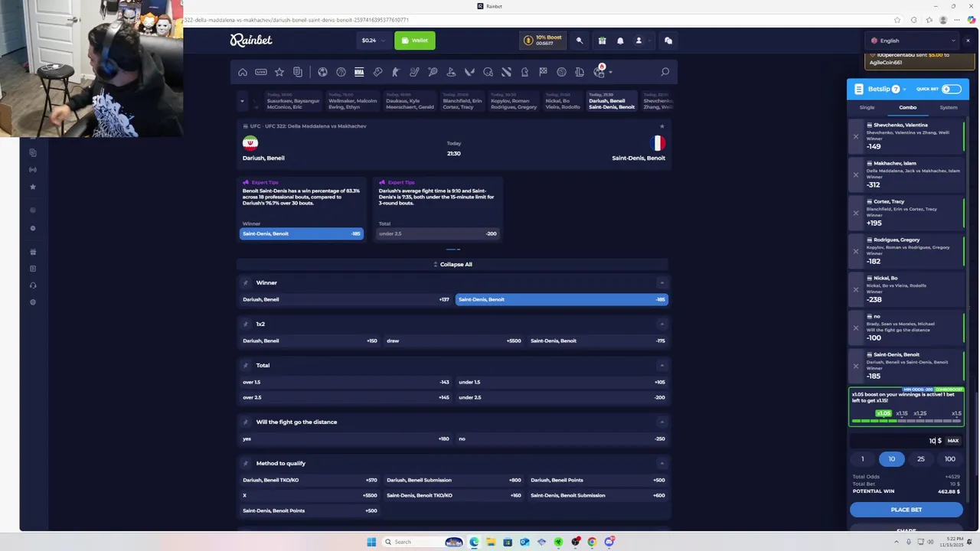Select the MMA sport icon
The image size is (980, 551).
[x=359, y=72]
